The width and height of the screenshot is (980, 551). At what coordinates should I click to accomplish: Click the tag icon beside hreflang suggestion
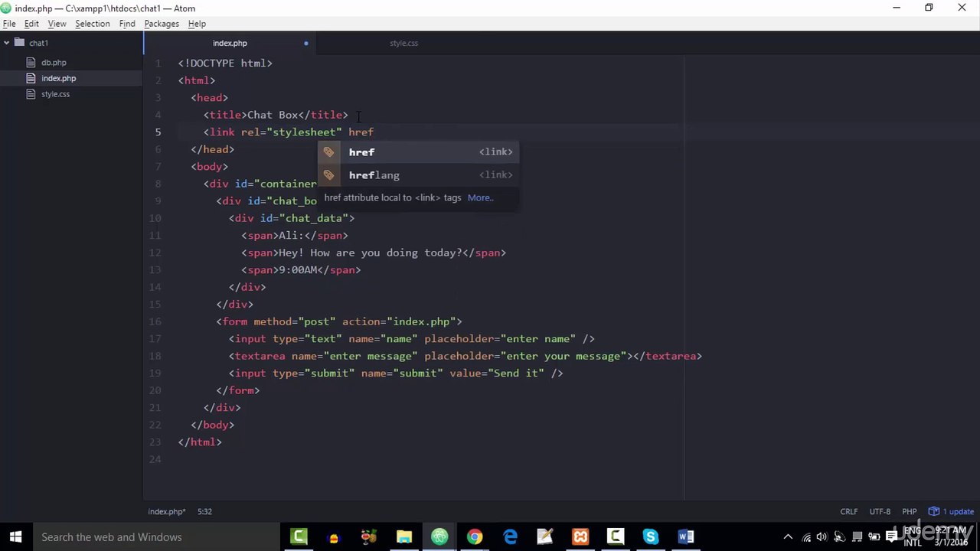click(329, 174)
